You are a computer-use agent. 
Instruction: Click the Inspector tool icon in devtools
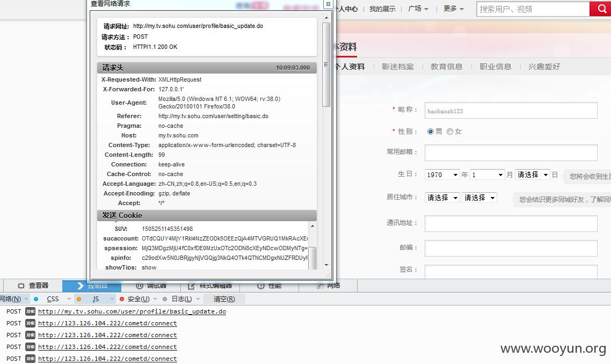coord(21,286)
